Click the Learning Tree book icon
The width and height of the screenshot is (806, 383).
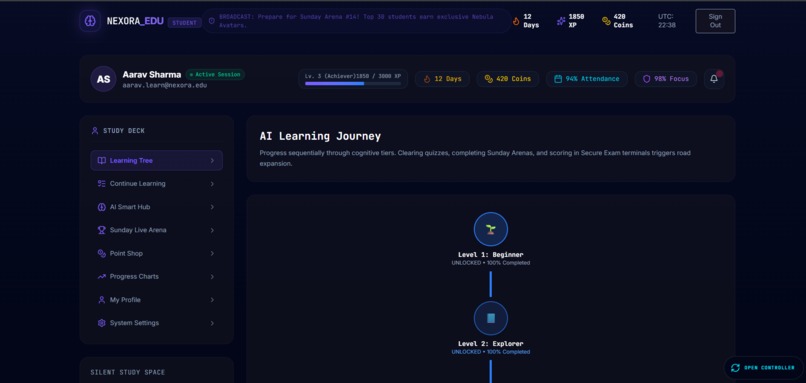101,160
